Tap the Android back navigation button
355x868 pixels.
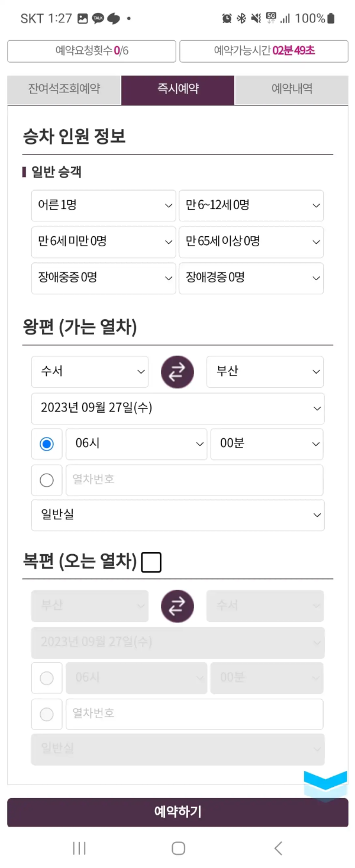click(x=277, y=848)
